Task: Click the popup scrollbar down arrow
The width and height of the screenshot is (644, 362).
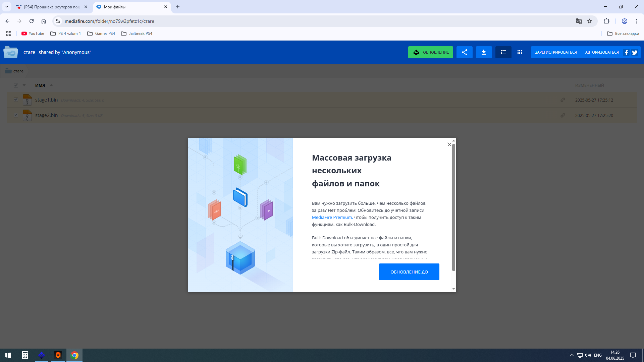Action: (x=453, y=289)
